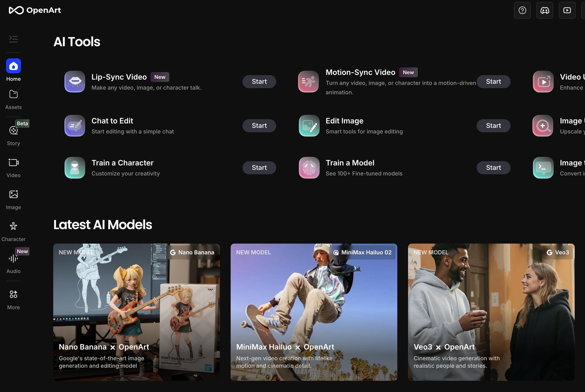Screen dimensions: 585x392
Task: Click the YouTube video icon in header
Action: pyautogui.click(x=567, y=10)
